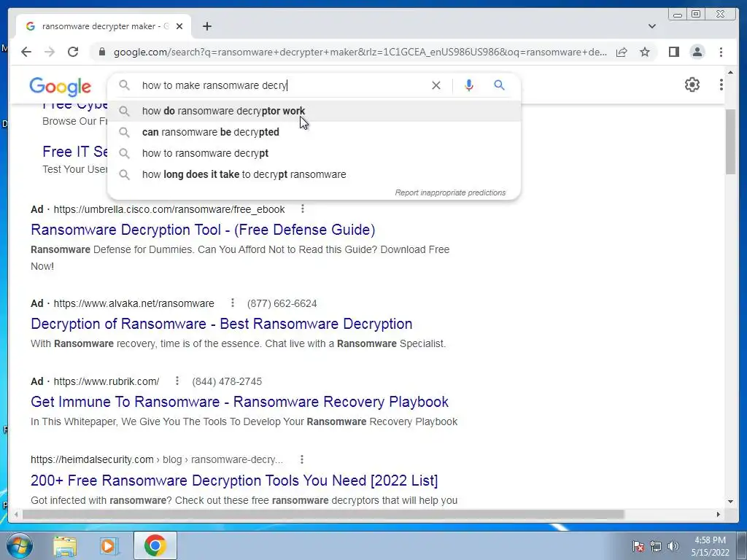Clear the search box with the X
The height and width of the screenshot is (560, 747).
(x=436, y=85)
